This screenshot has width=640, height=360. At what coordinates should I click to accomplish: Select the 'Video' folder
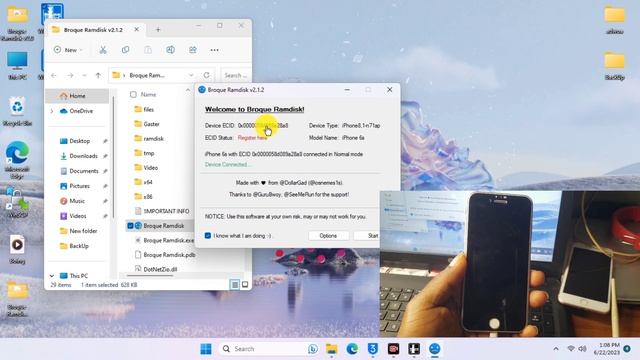click(x=151, y=168)
